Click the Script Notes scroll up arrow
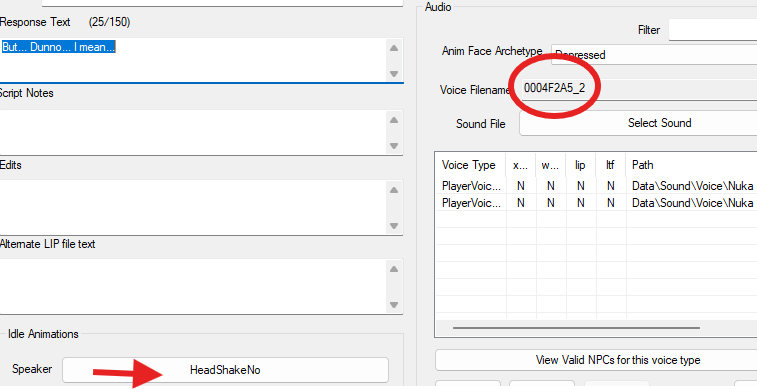757x389 pixels. click(x=394, y=120)
